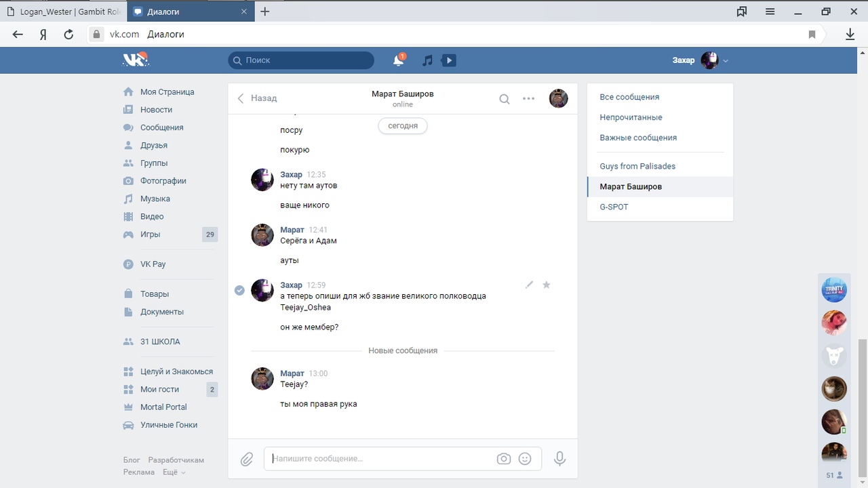Toggle the selected message checkmark

[x=239, y=290]
